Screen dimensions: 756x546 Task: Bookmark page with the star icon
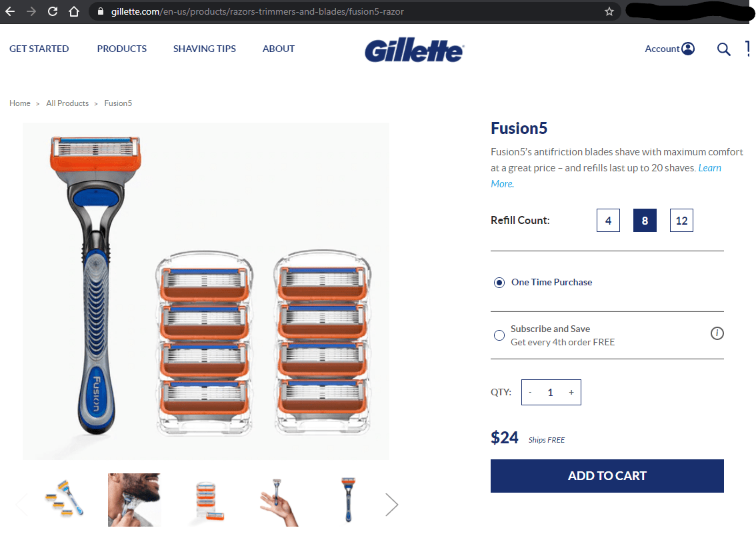pos(609,11)
